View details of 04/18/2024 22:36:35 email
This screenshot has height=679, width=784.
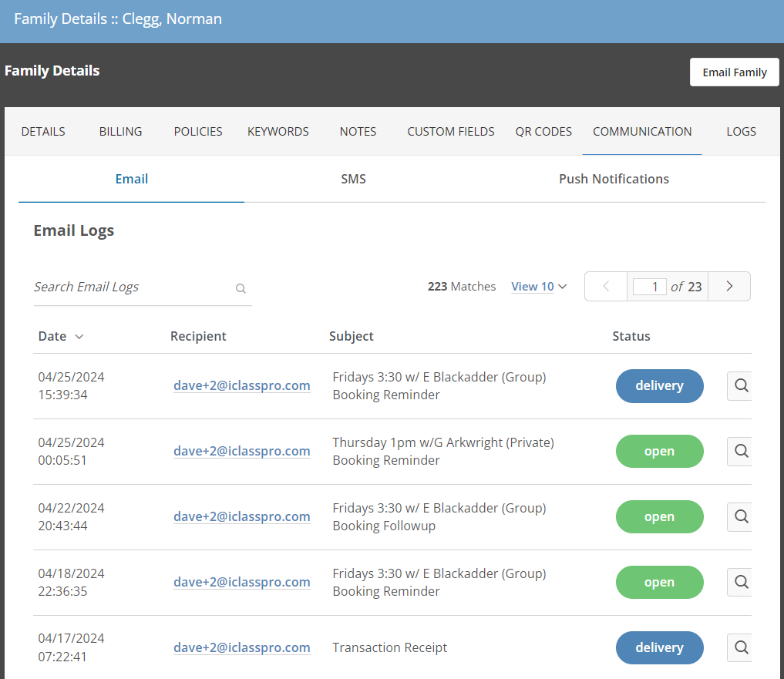(740, 582)
